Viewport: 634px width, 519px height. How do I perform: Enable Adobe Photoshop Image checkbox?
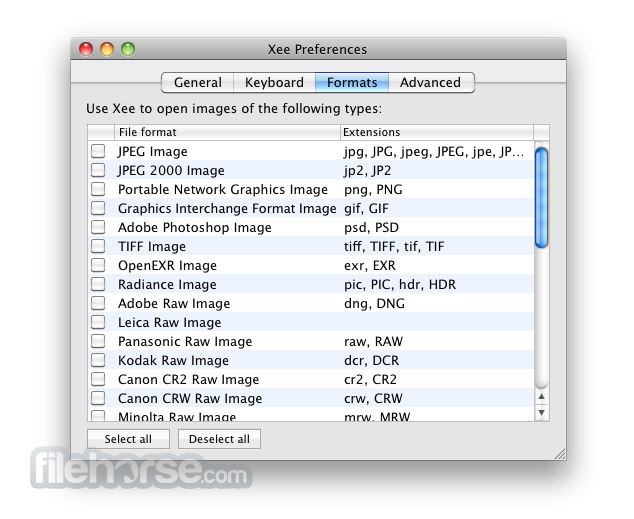click(98, 227)
